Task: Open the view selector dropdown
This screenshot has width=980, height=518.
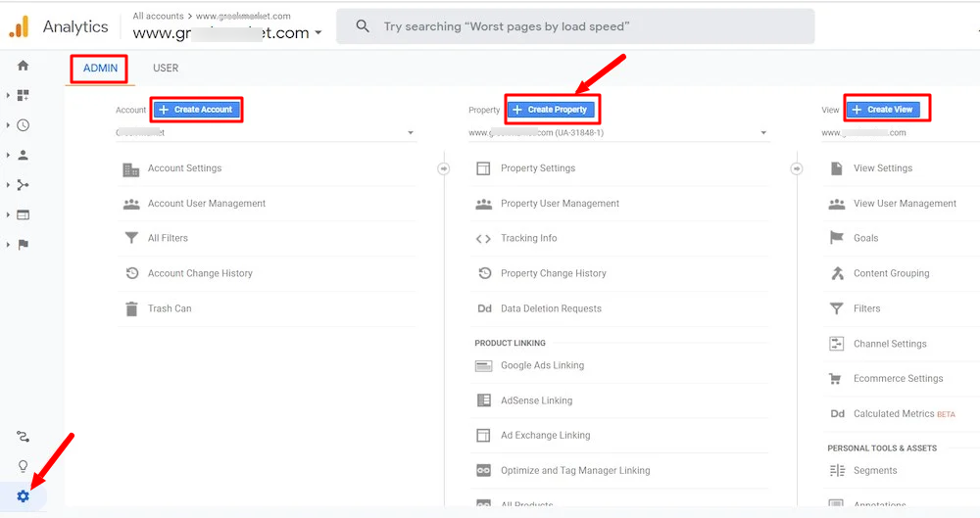Action: click(x=901, y=132)
